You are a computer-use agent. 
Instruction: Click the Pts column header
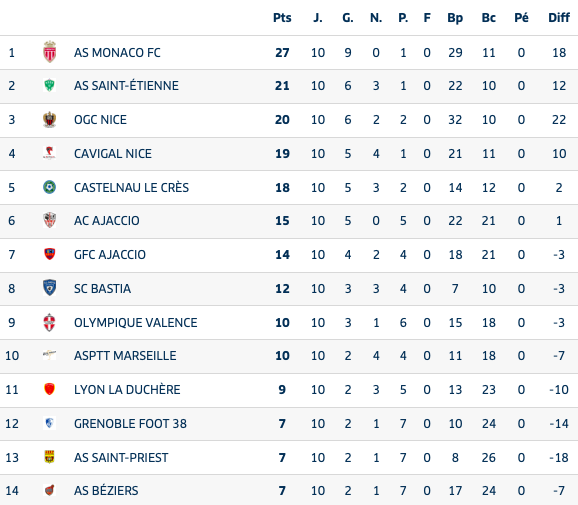(282, 18)
